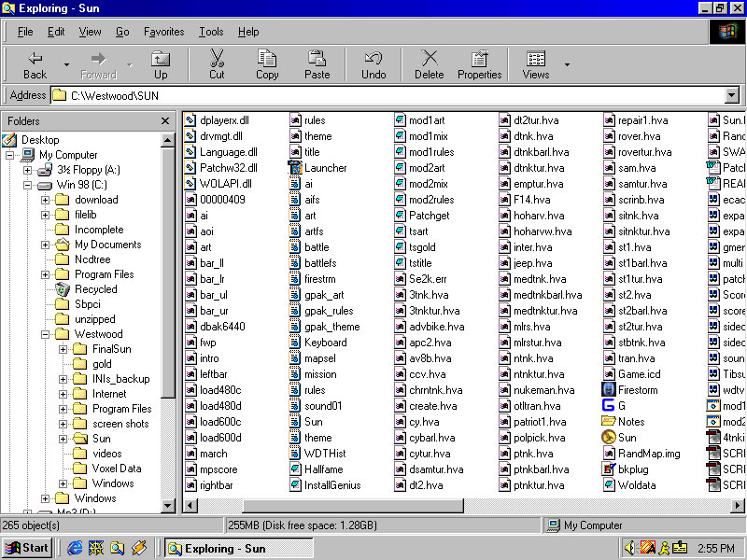Viewport: 747px width, 560px height.
Task: Paste using the toolbar button
Action: tap(317, 65)
